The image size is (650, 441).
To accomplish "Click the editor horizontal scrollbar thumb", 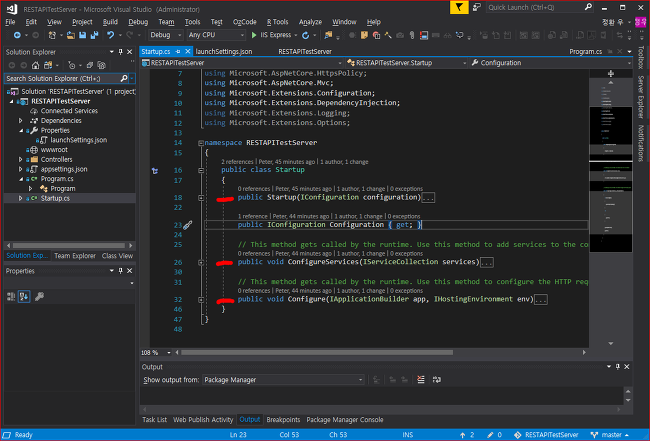I will (x=317, y=352).
